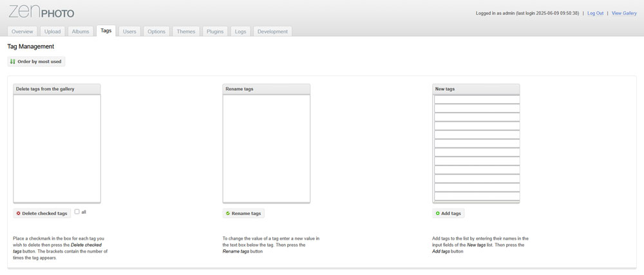
Task: Switch to the Plugins tab
Action: pyautogui.click(x=215, y=32)
